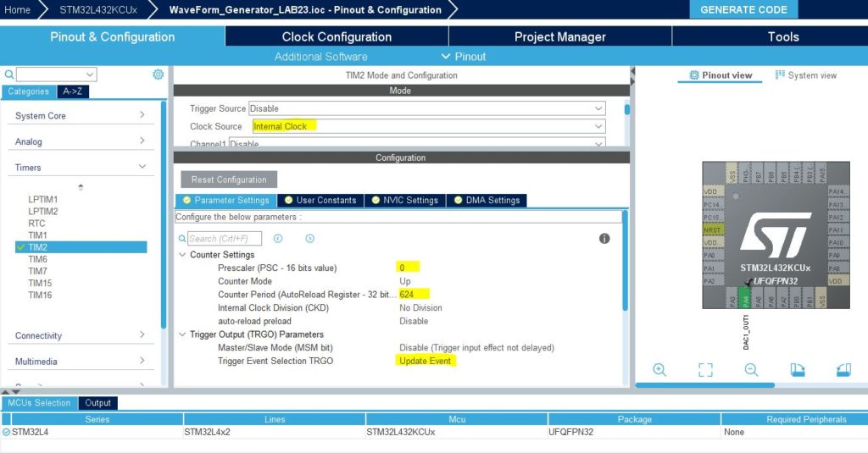Click the pinout view horizontal scrollbar
The width and height of the screenshot is (868, 453).
704,385
